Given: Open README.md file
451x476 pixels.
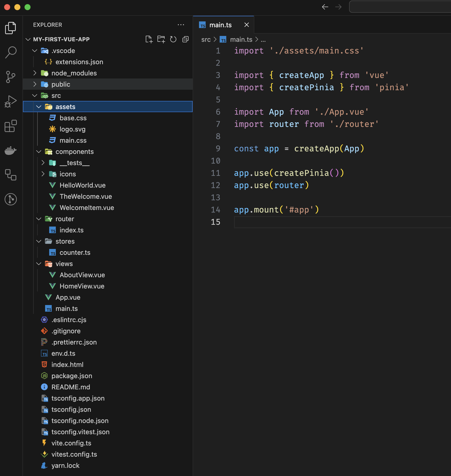Looking at the screenshot, I should point(108,387).
